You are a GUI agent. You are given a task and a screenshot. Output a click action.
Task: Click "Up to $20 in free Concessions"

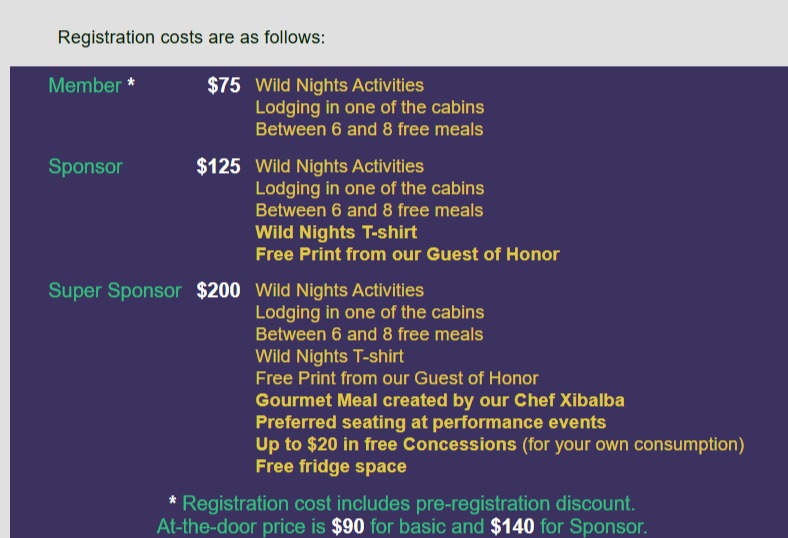[x=386, y=444]
